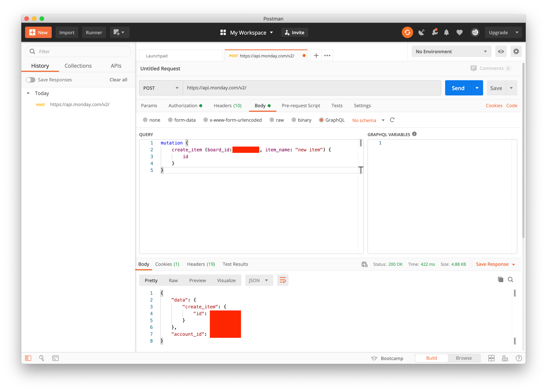Open the Save button dropdown arrow

click(511, 88)
